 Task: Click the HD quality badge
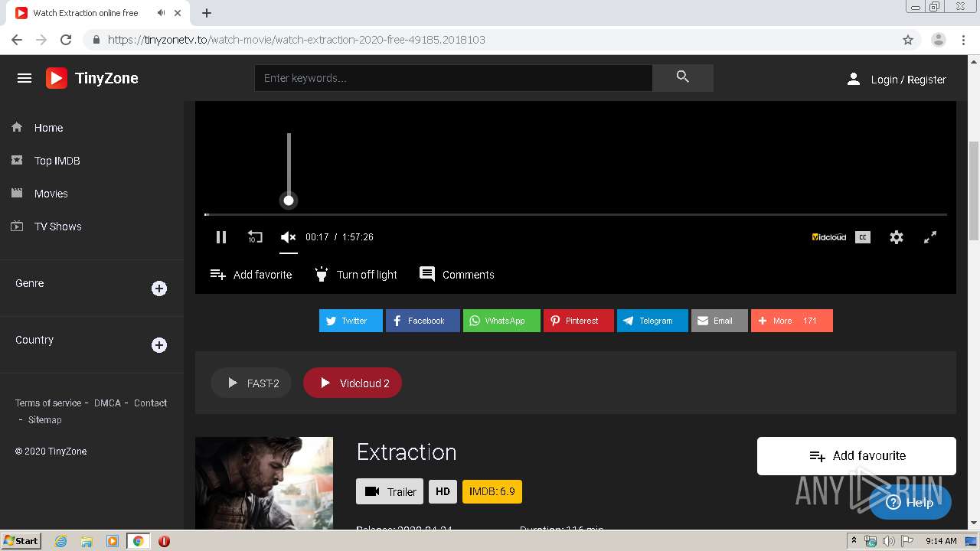[443, 491]
